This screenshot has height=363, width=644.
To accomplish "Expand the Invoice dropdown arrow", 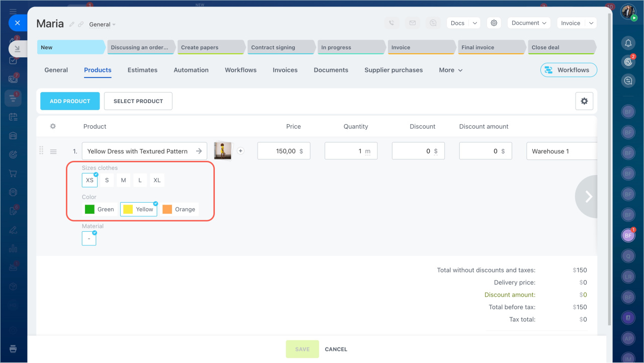I will point(591,23).
